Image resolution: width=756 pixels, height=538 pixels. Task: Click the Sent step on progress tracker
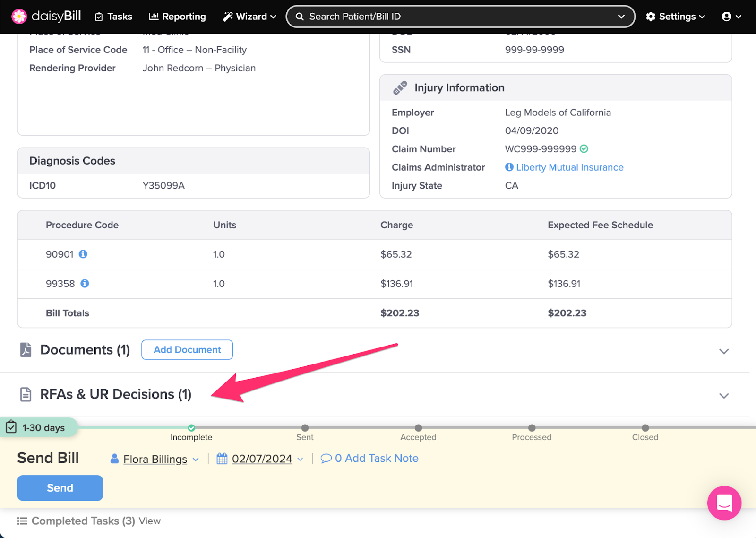[305, 428]
